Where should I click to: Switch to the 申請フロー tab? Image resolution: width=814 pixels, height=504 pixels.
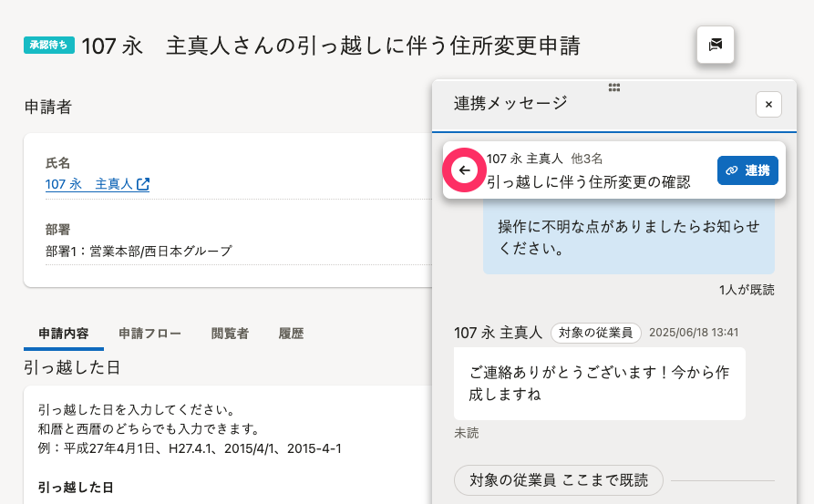tap(149, 334)
